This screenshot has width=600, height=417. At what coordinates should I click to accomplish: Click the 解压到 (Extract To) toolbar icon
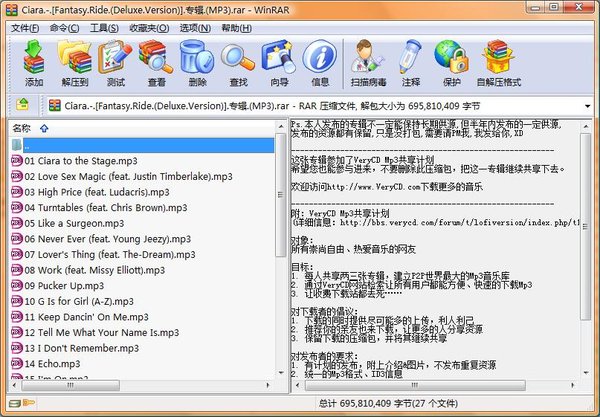(x=74, y=57)
